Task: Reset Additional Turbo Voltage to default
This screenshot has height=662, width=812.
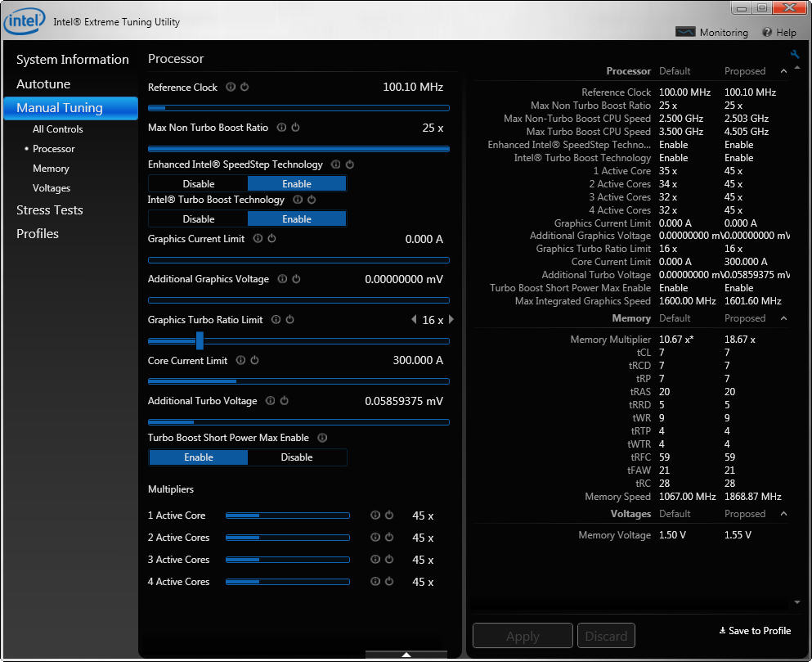Action: tap(284, 401)
